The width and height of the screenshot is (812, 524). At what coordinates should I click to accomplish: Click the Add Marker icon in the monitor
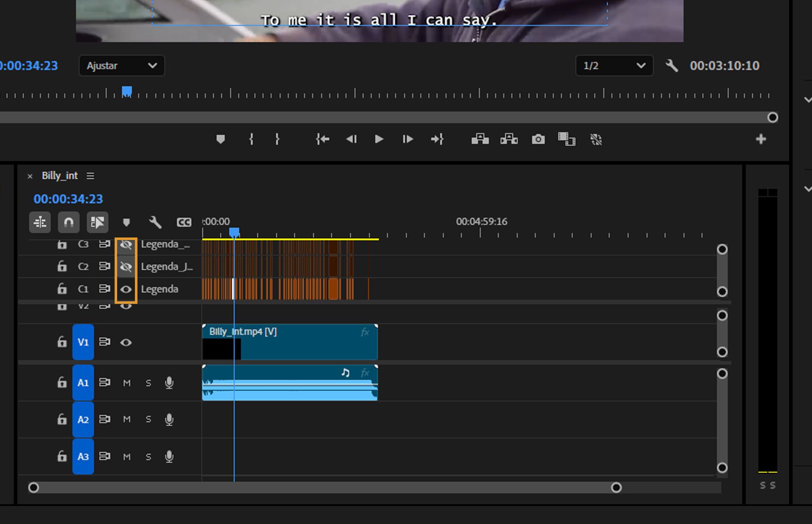(x=220, y=139)
